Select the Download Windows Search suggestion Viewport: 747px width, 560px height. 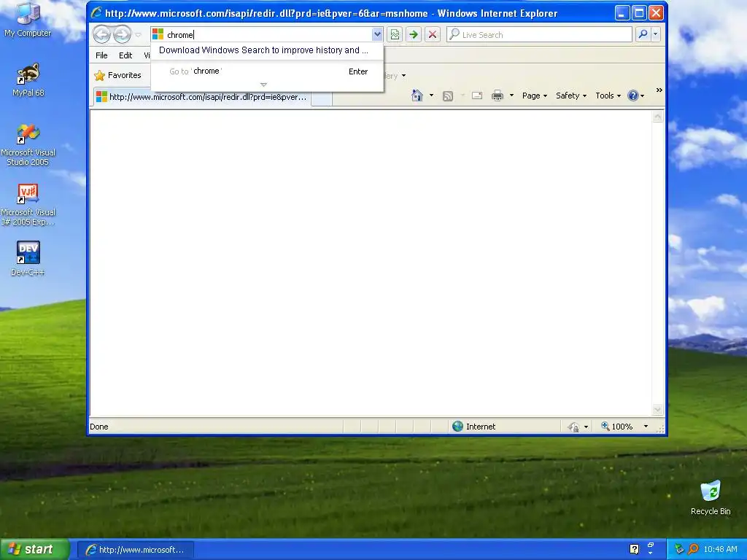pyautogui.click(x=263, y=50)
